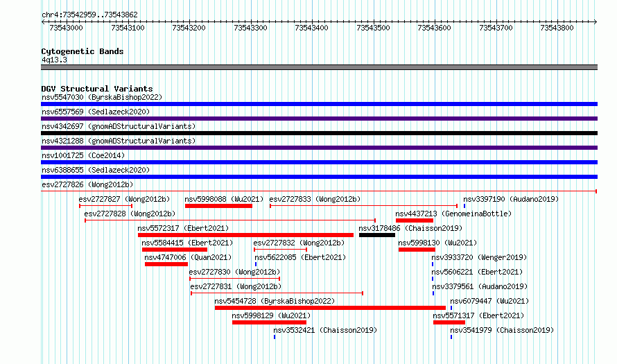Click esv2727828 (Wong2012b) label
617x364 pixels.
point(130,214)
